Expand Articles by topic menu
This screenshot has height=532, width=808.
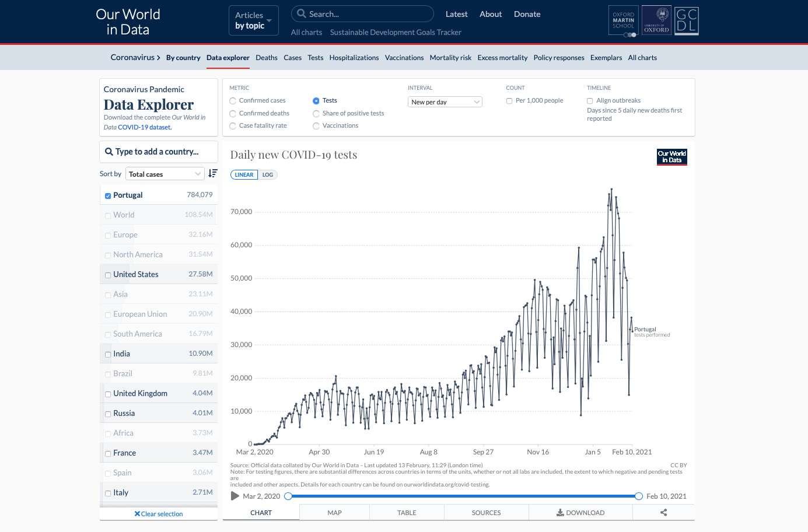(x=254, y=20)
